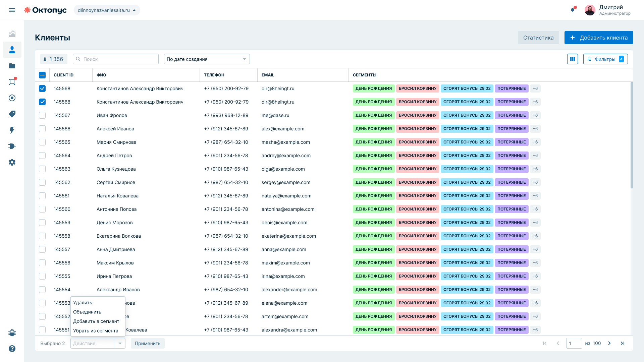Click the Статистика button
644x362 pixels.
coord(538,38)
